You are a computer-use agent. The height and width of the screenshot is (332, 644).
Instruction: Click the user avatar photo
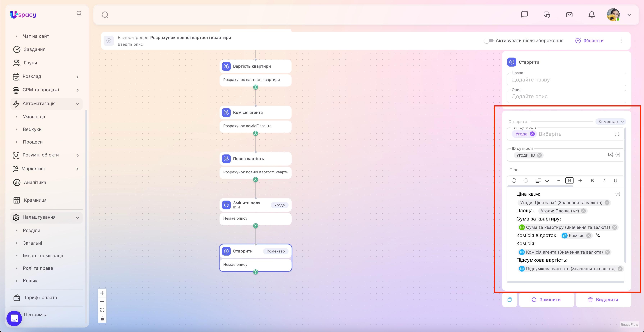(x=613, y=15)
